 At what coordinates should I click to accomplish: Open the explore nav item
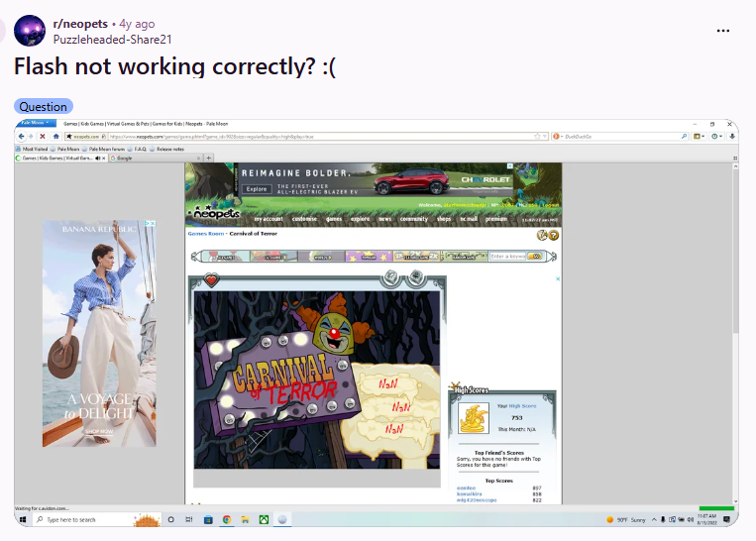[x=360, y=219]
